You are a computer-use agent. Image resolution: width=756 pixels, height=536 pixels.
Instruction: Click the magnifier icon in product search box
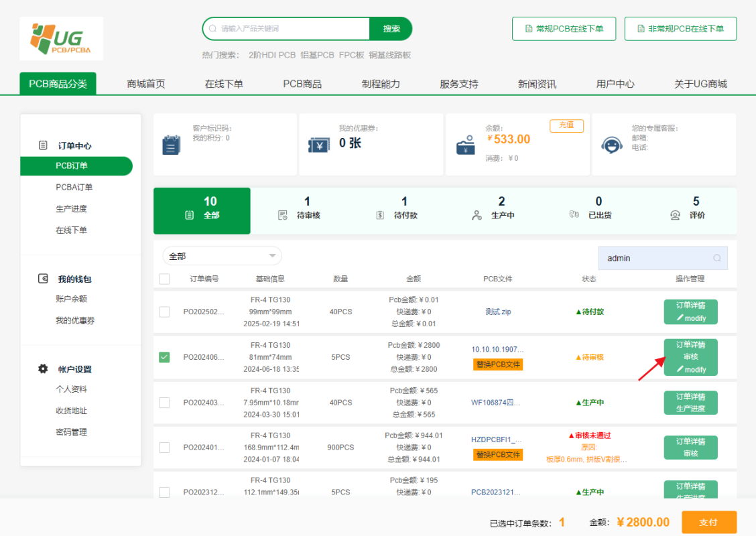coord(212,28)
